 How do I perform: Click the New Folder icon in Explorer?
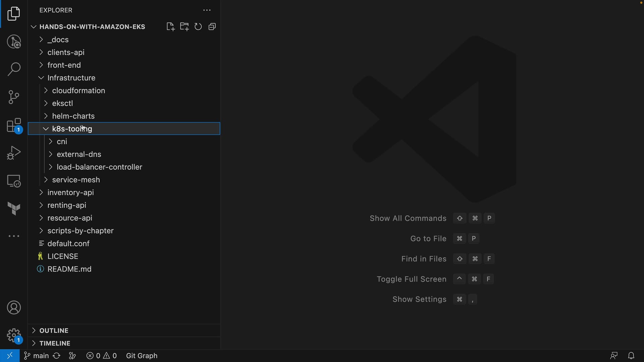pyautogui.click(x=184, y=27)
